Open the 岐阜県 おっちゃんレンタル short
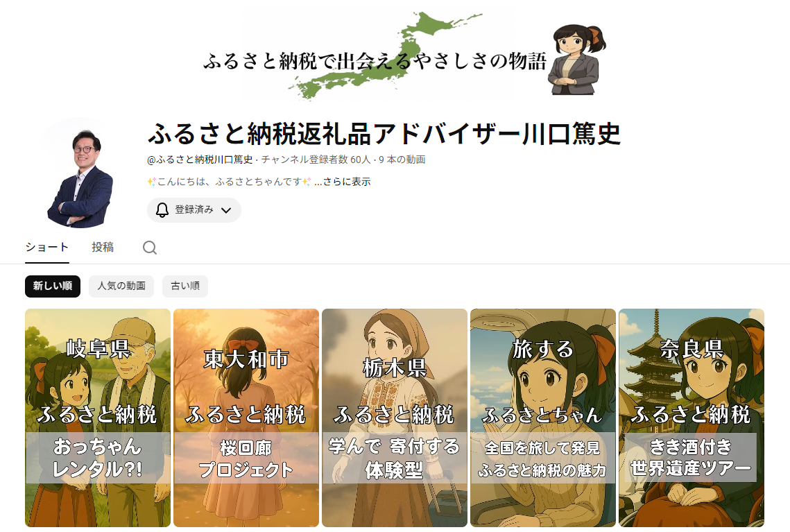This screenshot has width=790, height=532. (x=98, y=418)
